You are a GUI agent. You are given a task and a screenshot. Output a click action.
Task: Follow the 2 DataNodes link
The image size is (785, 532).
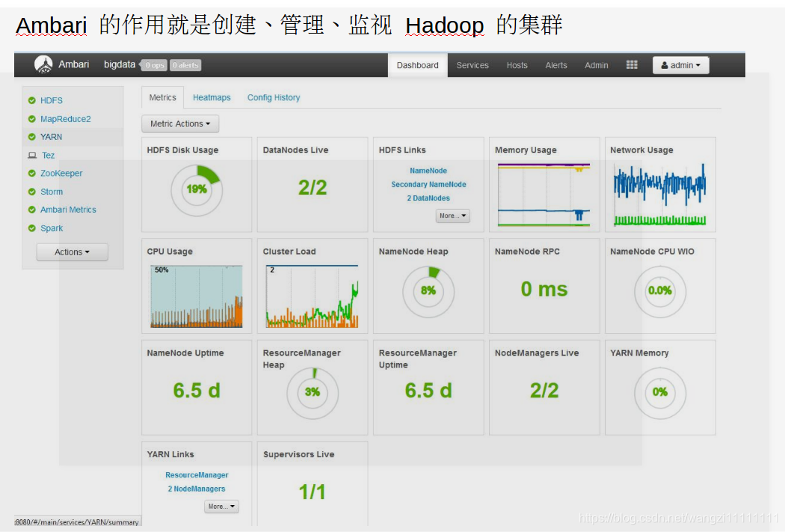428,198
